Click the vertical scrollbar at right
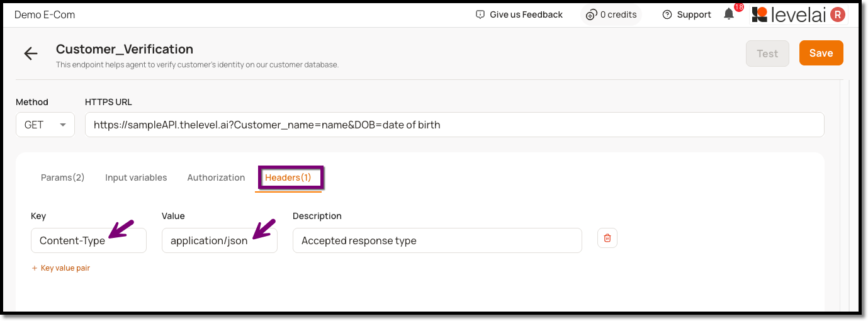868x321 pixels. (845, 195)
